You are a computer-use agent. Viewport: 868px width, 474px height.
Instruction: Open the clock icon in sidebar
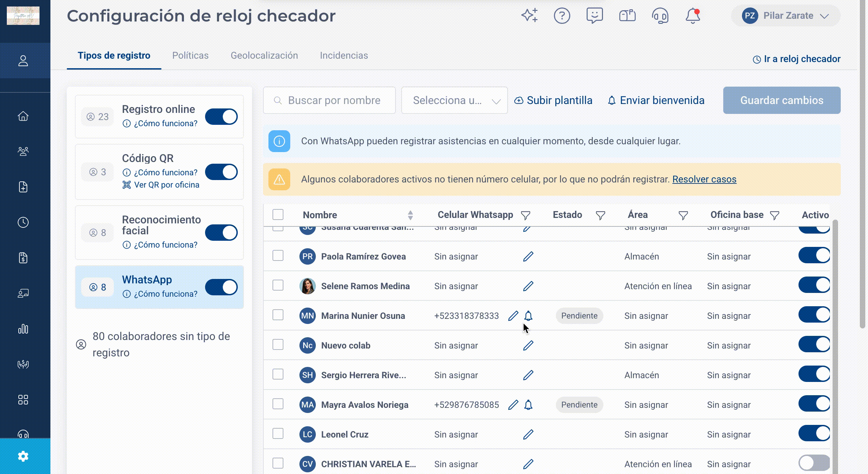[x=23, y=222]
